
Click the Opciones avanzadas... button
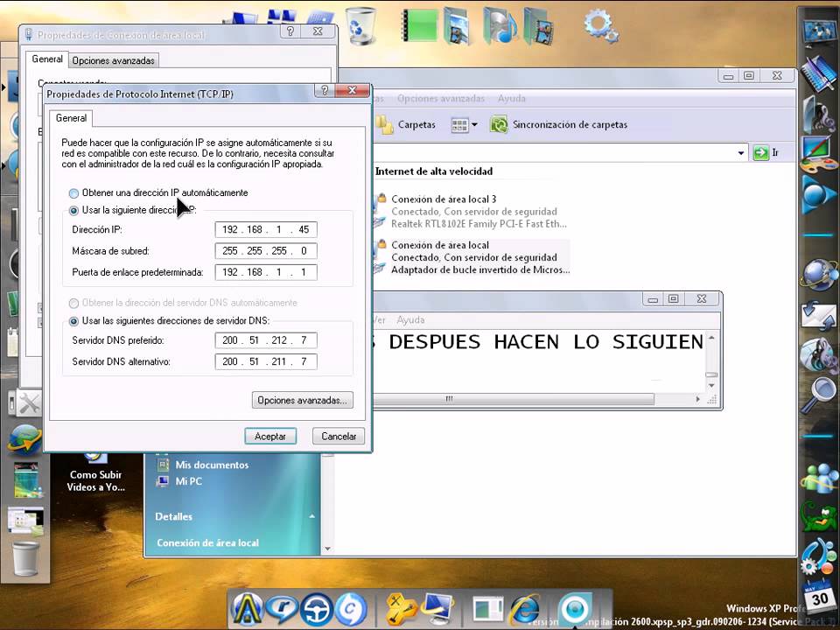(x=302, y=400)
